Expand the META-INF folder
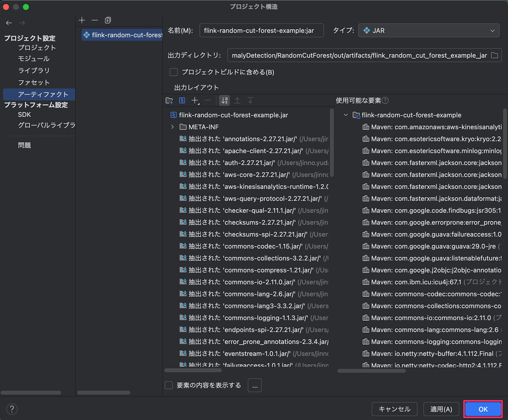Screen dimensions: 508x420 pyautogui.click(x=172, y=127)
